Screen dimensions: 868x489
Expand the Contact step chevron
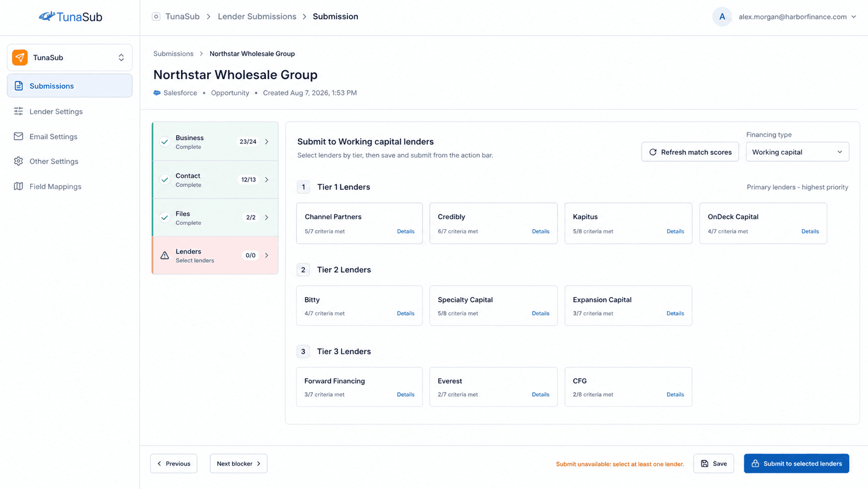[x=267, y=179]
